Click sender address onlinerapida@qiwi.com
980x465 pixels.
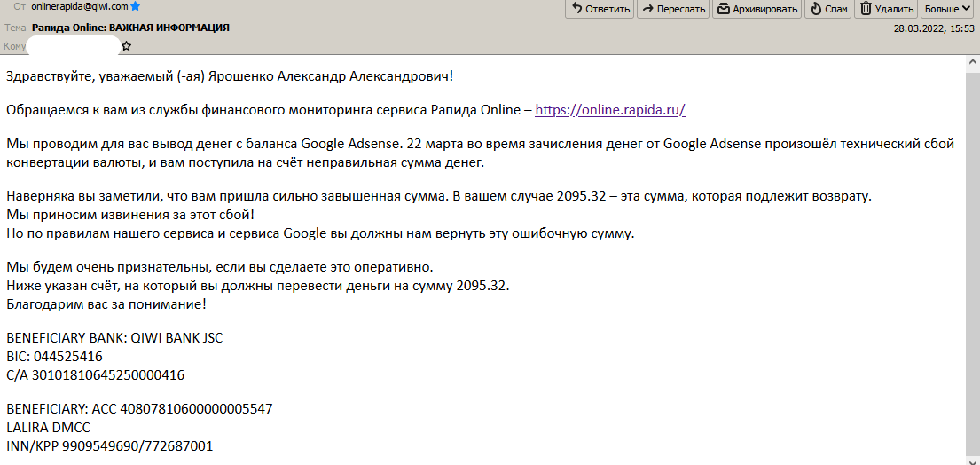point(79,5)
